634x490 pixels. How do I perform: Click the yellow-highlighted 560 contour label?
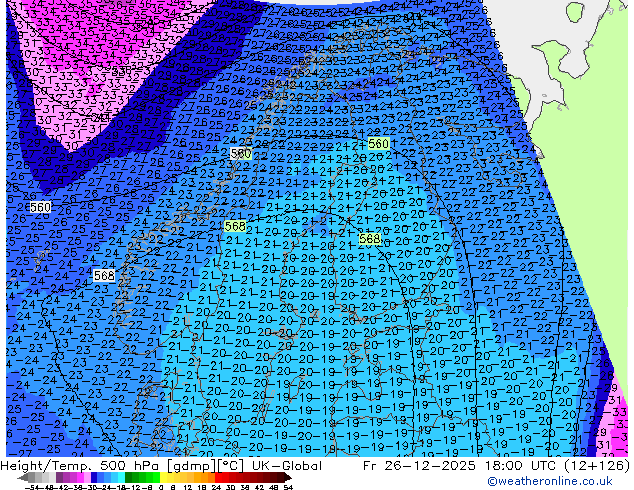pos(378,144)
